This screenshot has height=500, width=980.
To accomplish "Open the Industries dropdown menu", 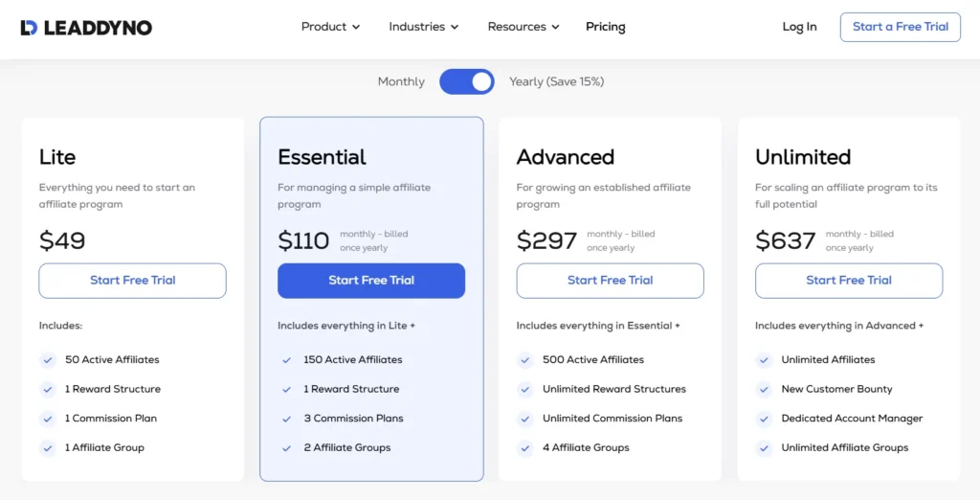I will point(423,27).
